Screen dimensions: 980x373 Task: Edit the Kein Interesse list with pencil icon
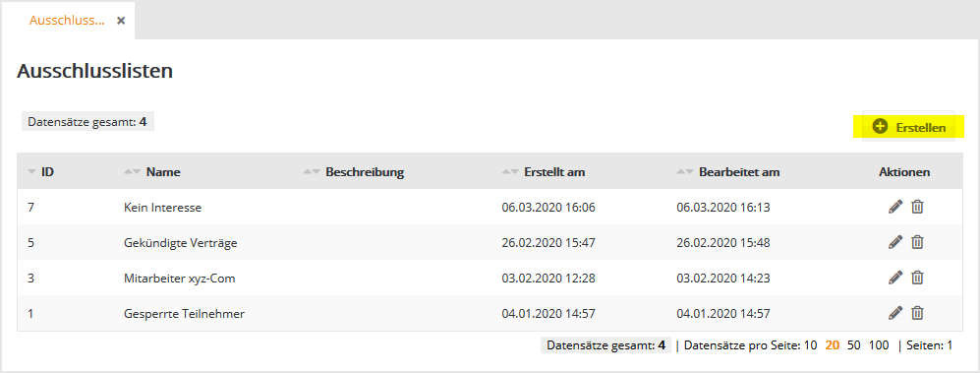coord(895,207)
